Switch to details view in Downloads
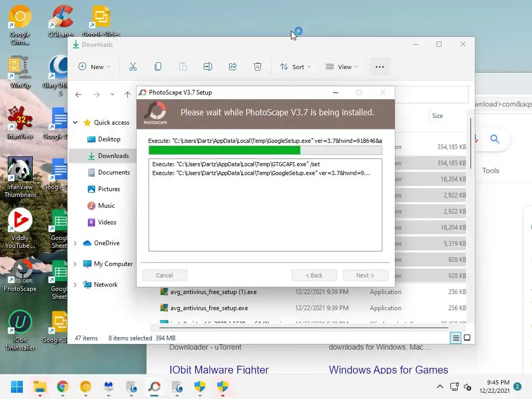Viewport: 532px width, 399px height. (x=456, y=338)
